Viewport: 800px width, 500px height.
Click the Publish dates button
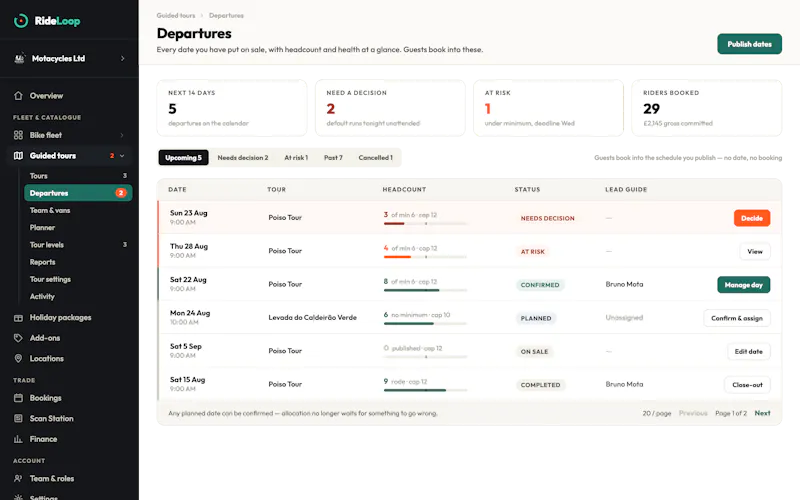[749, 44]
